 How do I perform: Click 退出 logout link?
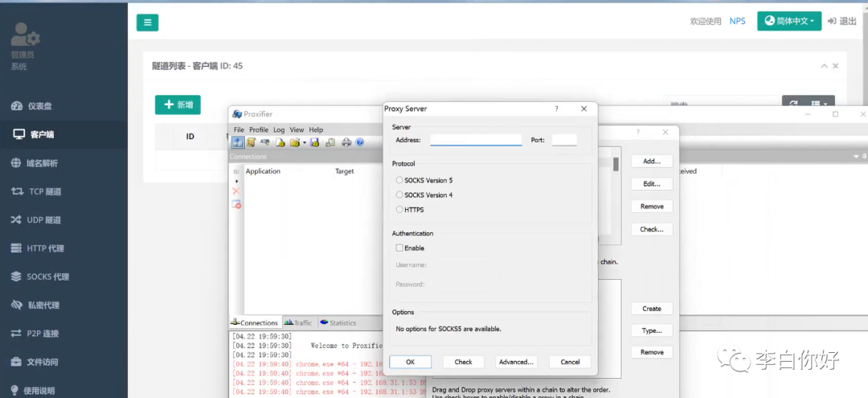click(x=842, y=21)
